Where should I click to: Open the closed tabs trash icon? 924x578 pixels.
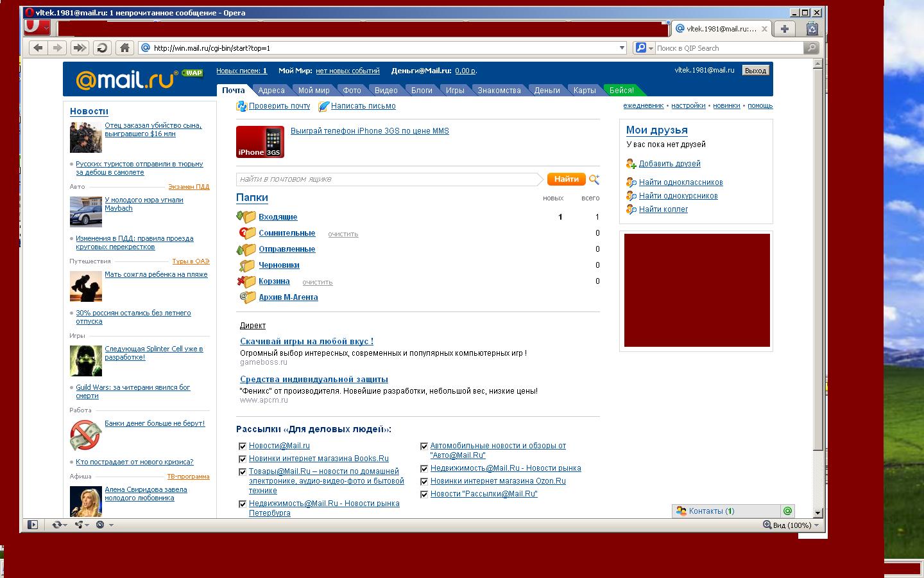[812, 28]
